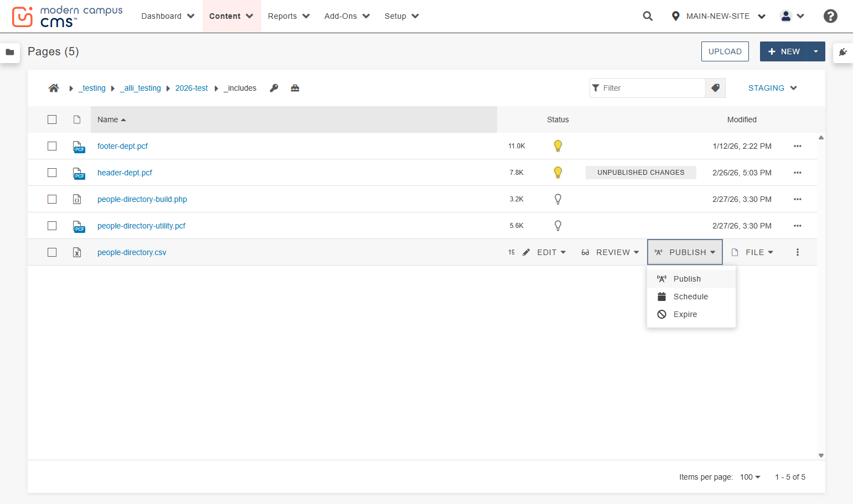Expand the NEW button dropdown arrow
The height and width of the screenshot is (504, 853).
(816, 51)
